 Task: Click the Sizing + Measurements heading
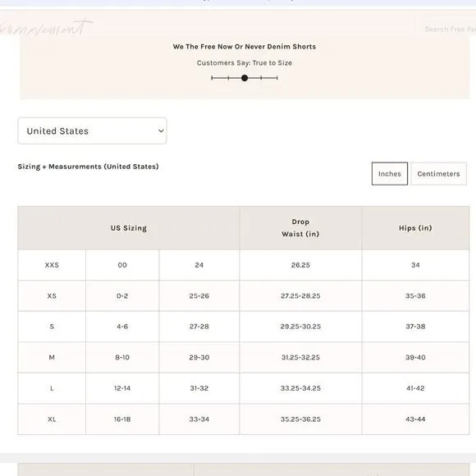(x=88, y=167)
